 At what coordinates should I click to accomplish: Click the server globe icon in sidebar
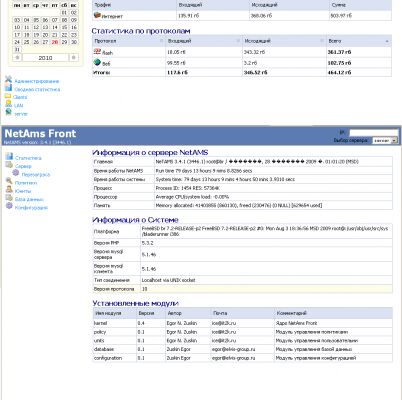(8, 112)
